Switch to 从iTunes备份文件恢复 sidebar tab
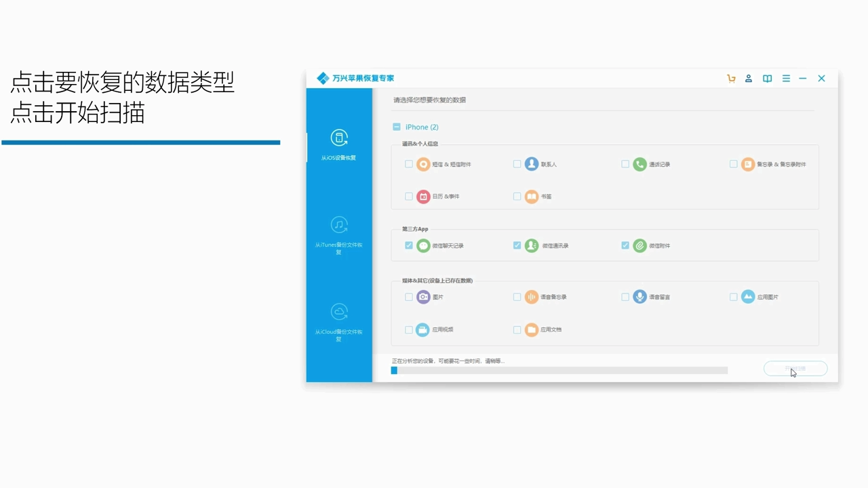Image resolution: width=868 pixels, height=488 pixels. (339, 235)
